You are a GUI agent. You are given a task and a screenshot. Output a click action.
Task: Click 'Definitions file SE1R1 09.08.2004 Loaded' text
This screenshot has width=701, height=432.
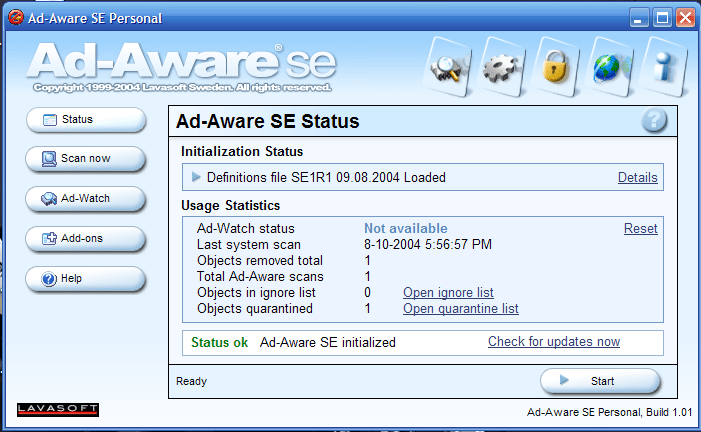326,178
